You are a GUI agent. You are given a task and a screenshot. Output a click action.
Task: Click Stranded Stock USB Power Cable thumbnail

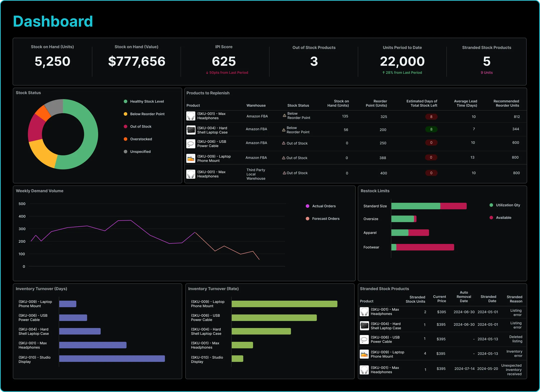pyautogui.click(x=364, y=340)
